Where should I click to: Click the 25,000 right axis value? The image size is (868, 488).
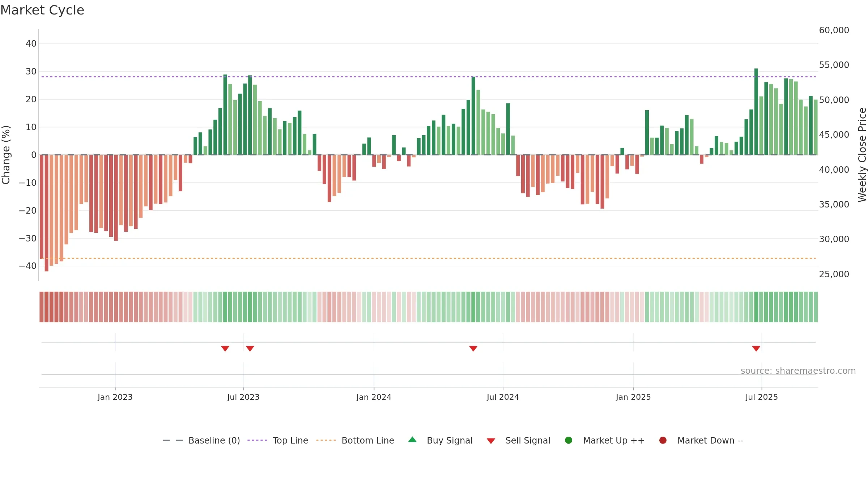click(834, 274)
